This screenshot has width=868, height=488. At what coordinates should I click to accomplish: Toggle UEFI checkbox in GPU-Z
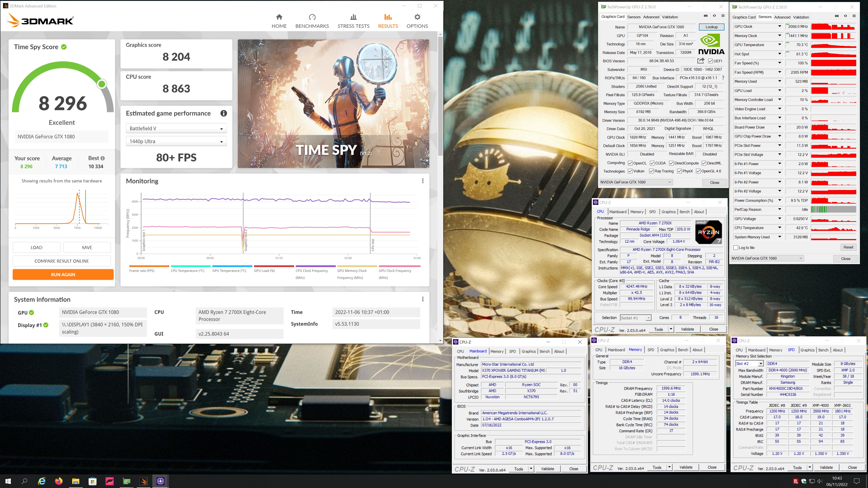[x=710, y=61]
